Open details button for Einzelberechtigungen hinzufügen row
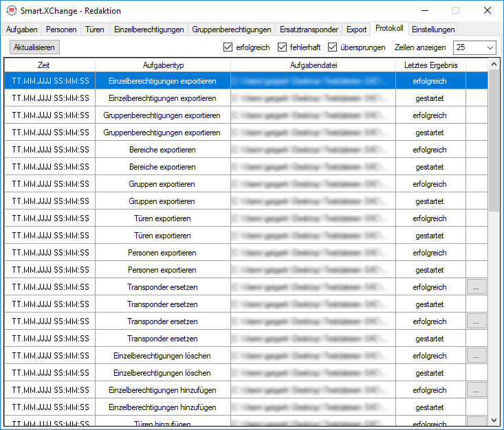Viewport: 504px width, 430px height. (x=476, y=390)
